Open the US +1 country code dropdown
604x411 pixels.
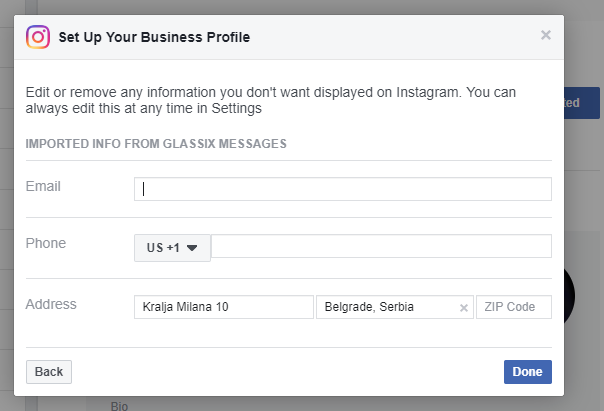pyautogui.click(x=172, y=248)
